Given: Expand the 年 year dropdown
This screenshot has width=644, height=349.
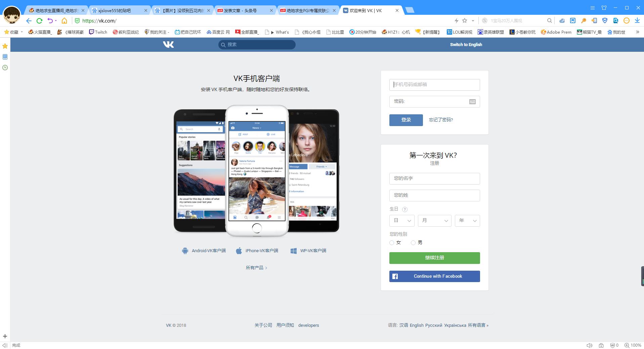Looking at the screenshot, I should [467, 221].
